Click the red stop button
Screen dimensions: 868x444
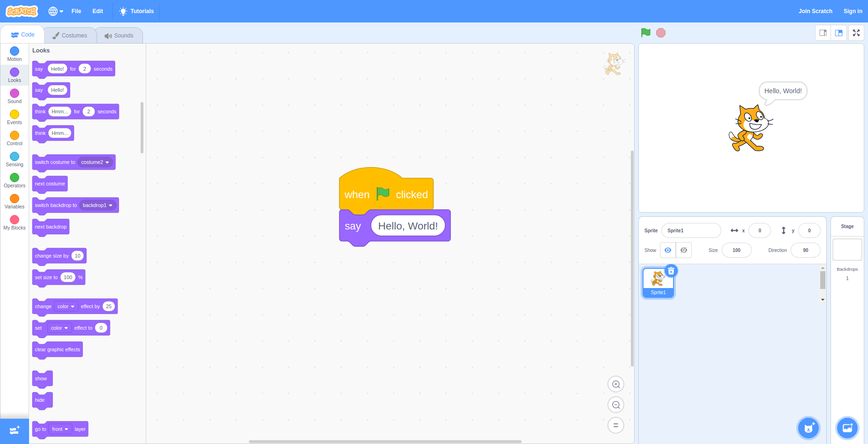pyautogui.click(x=661, y=33)
